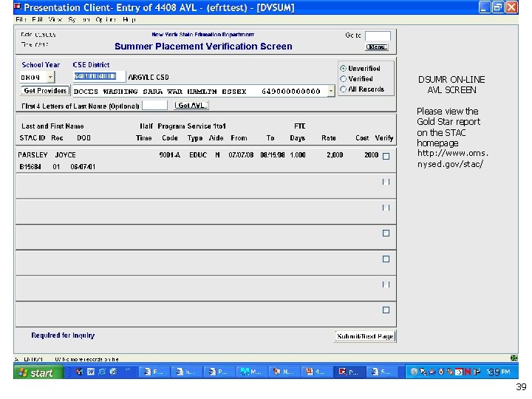Viewport: 532px width, 399px height.
Task: Click the program code 9001-A
Action: (x=170, y=155)
